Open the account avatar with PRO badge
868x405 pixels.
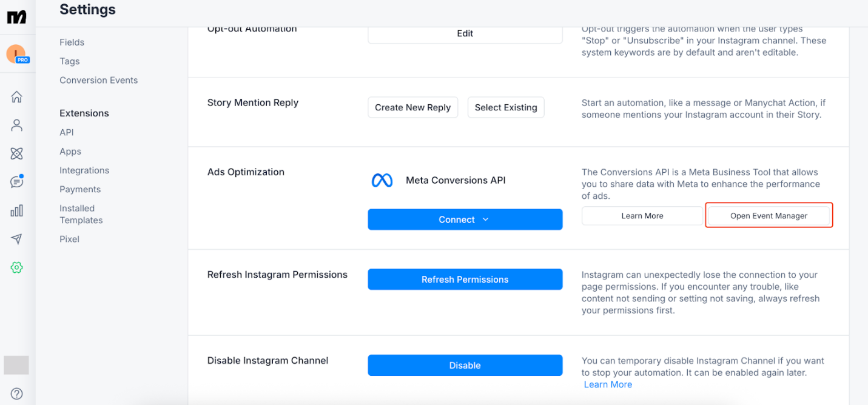pyautogui.click(x=17, y=55)
